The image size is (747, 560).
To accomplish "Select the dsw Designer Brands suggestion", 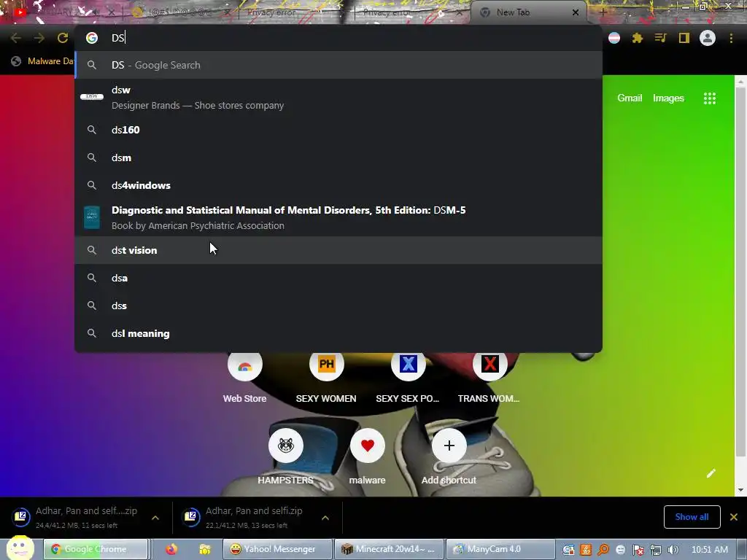I will pos(338,98).
